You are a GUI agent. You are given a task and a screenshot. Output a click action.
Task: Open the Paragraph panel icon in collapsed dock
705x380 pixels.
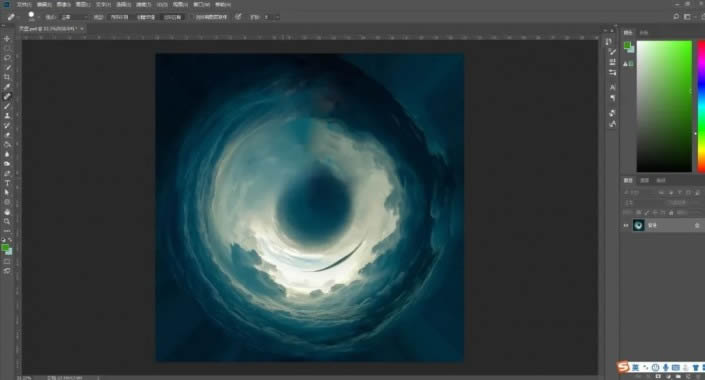[x=612, y=98]
